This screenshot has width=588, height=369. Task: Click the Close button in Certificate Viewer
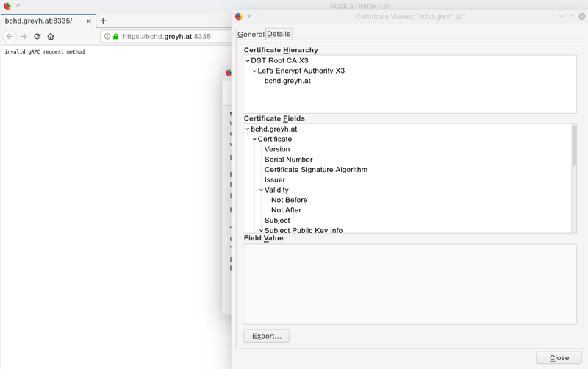click(559, 358)
